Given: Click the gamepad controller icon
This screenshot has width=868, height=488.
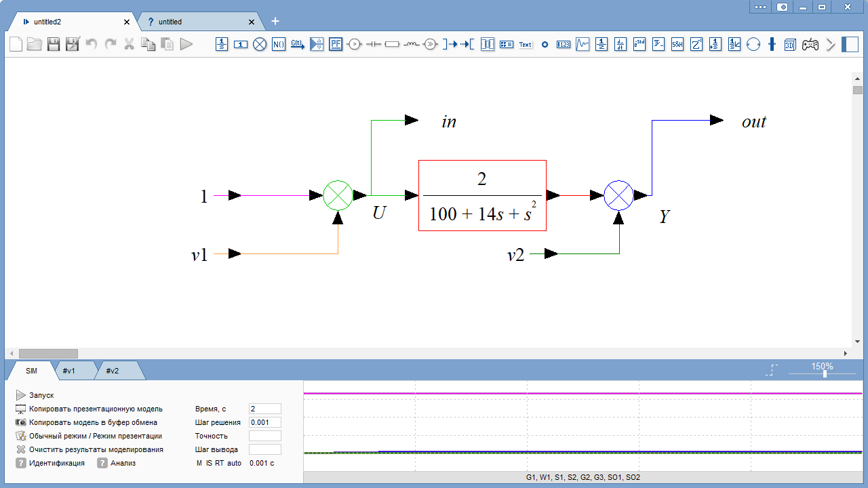Looking at the screenshot, I should [x=810, y=45].
